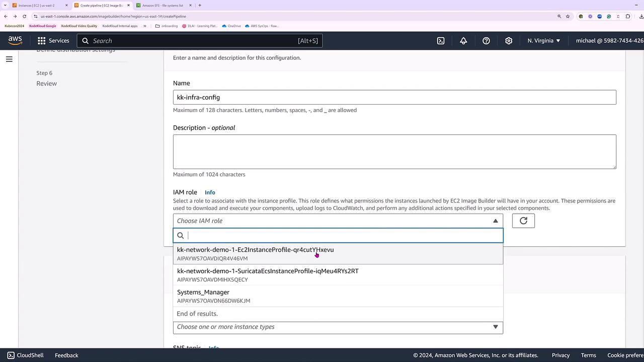Go back to the previous browser page
This screenshot has height=362, width=644.
6,16
